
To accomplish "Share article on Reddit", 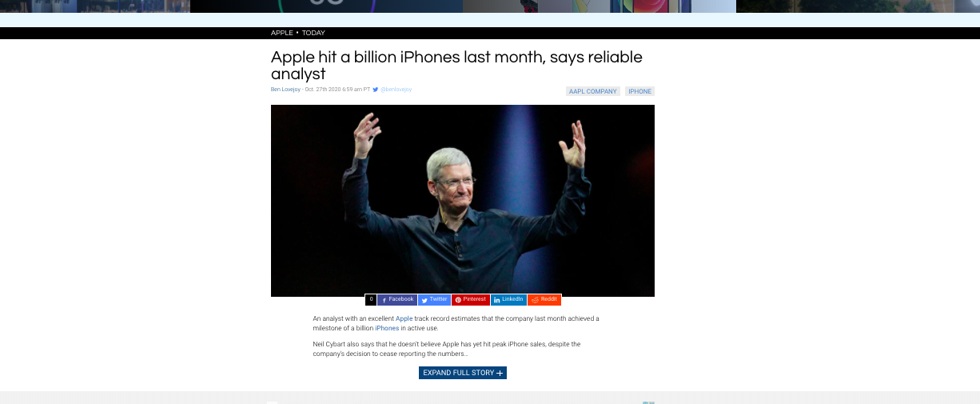I will 544,300.
